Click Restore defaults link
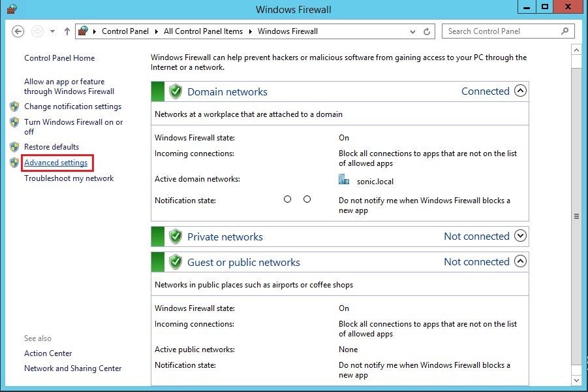 tap(52, 147)
